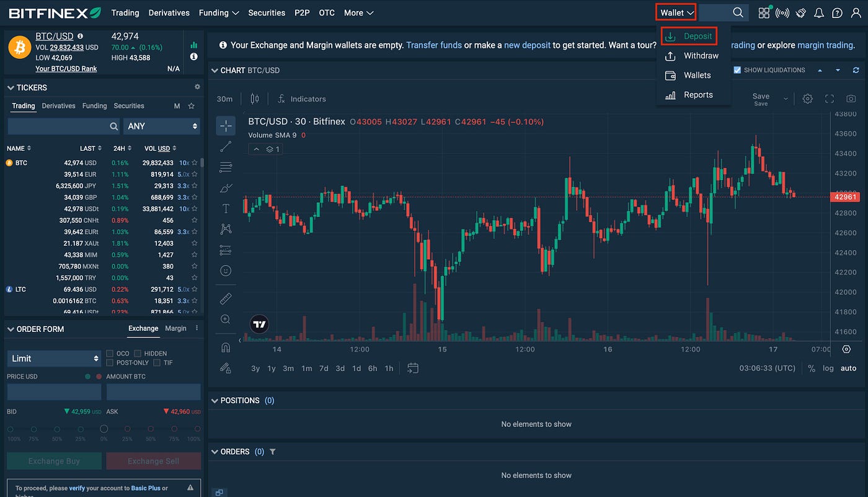Select the brush drawing tool
868x497 pixels.
[x=226, y=188]
